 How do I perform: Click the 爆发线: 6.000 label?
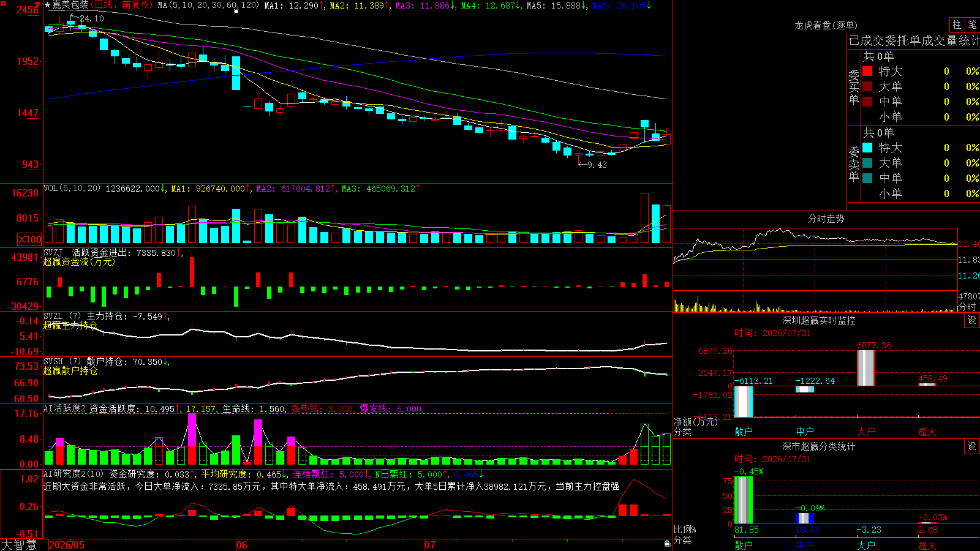[391, 409]
